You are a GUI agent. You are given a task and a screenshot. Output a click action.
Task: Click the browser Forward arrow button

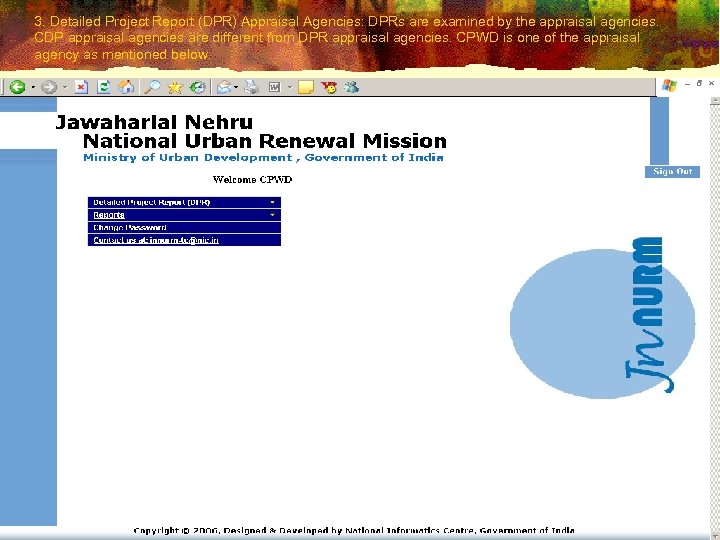click(49, 87)
